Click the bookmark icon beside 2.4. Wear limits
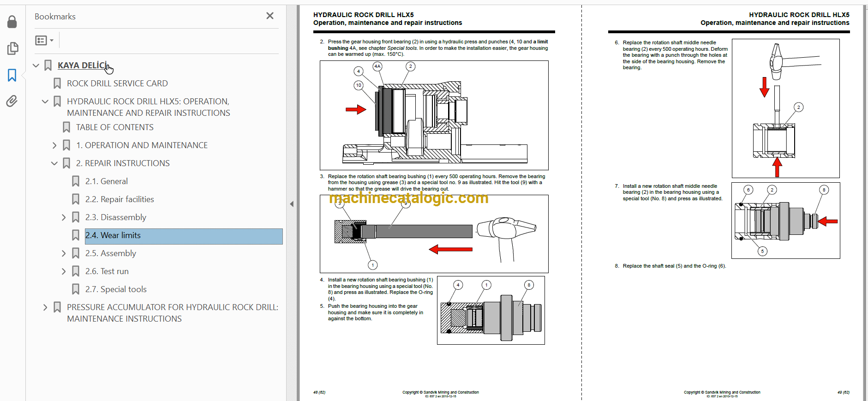The image size is (868, 401). tap(76, 235)
